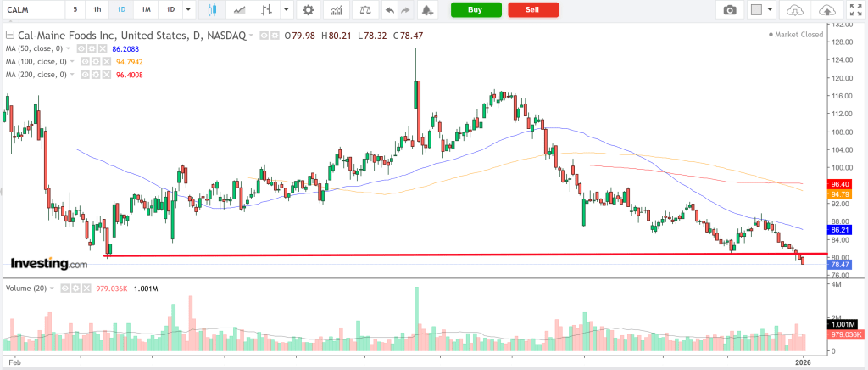Toggle the Volume indicator visibility eye

click(65, 289)
